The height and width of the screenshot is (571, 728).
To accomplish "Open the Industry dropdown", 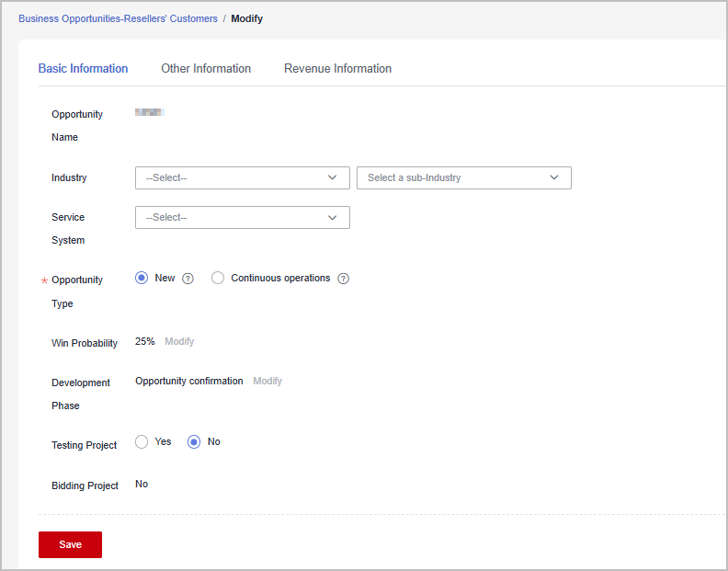I will pos(242,177).
